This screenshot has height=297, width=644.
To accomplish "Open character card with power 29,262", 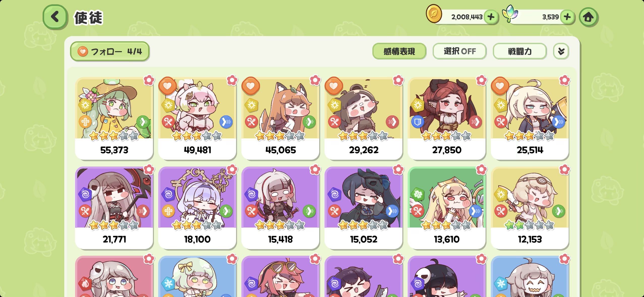I will pos(364,118).
